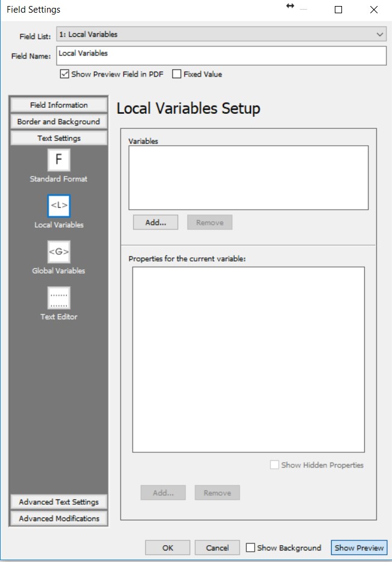Expand the Border and Background section
Image resolution: width=392 pixels, height=562 pixels.
(x=58, y=122)
